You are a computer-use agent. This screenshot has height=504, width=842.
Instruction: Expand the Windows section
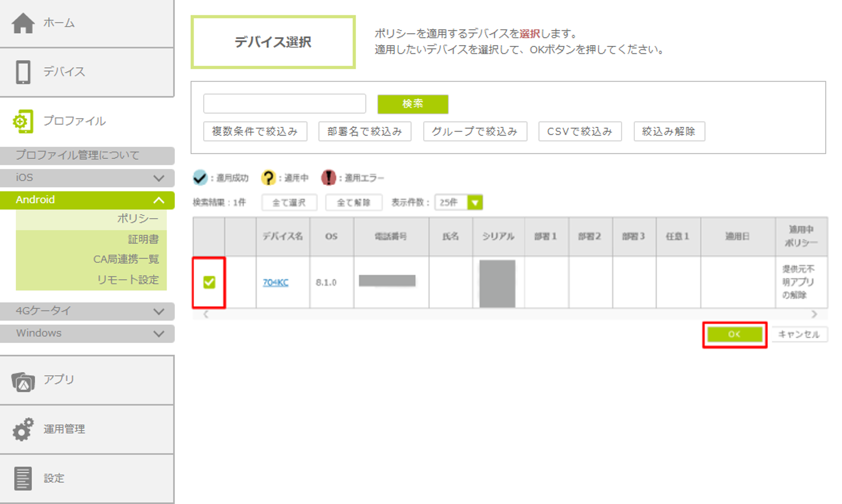(159, 334)
